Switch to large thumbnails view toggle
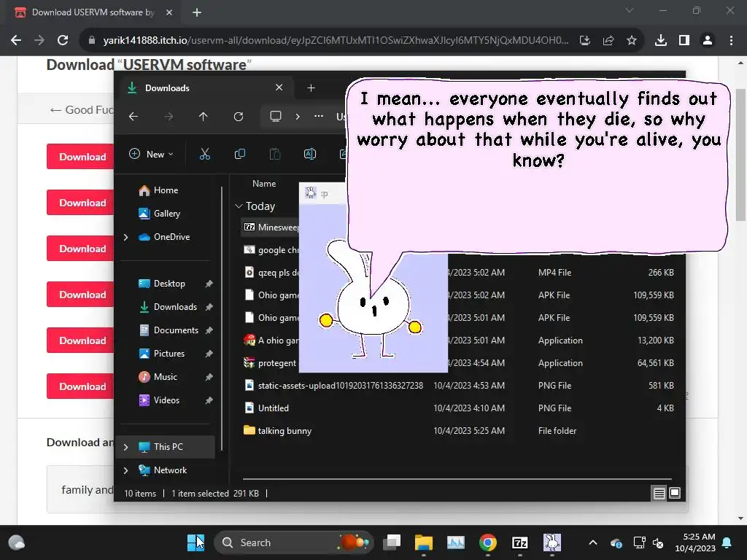 click(x=675, y=494)
